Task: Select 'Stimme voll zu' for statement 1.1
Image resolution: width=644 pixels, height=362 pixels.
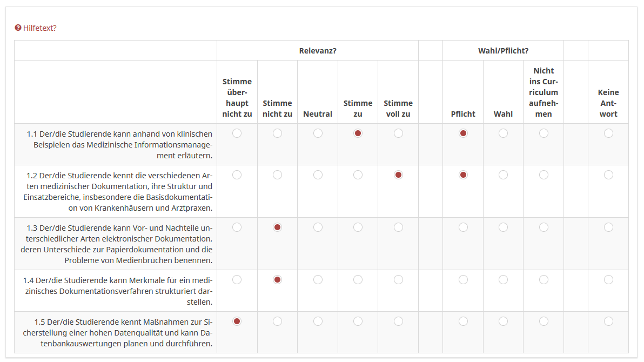Action: click(x=398, y=133)
